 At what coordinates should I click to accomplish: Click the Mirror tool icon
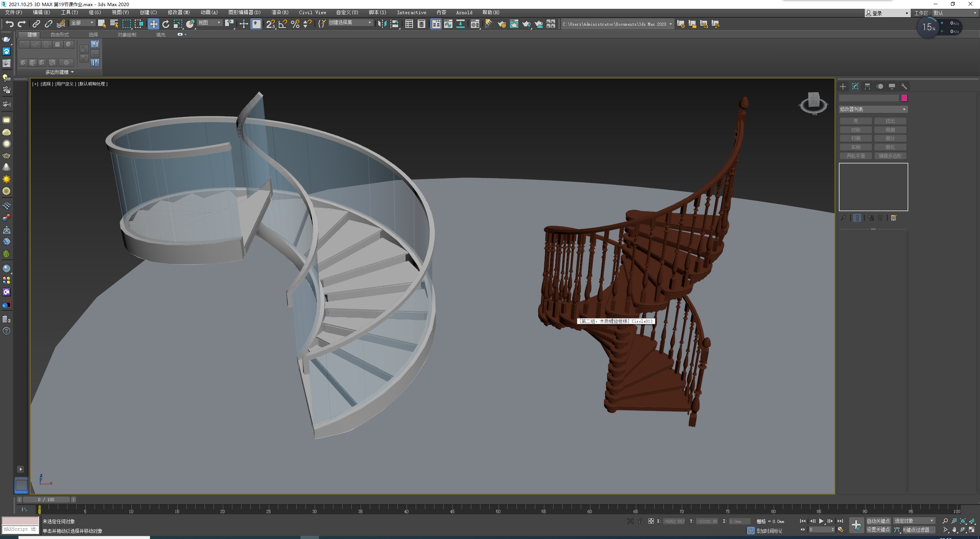(382, 24)
